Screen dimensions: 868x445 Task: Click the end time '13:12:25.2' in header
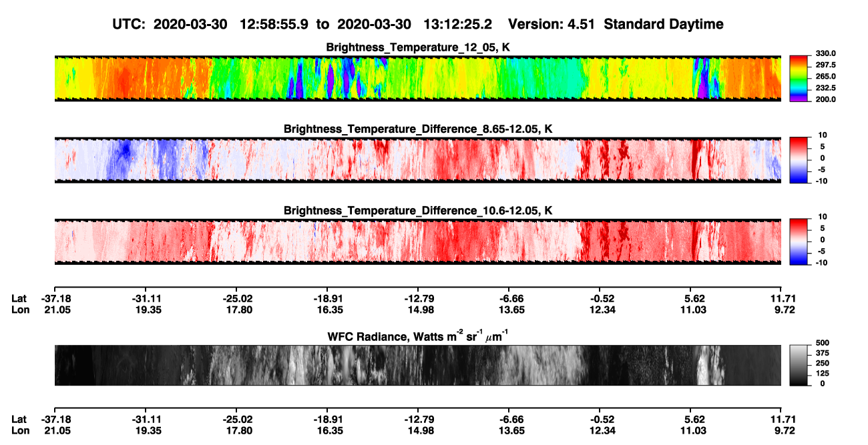click(457, 24)
